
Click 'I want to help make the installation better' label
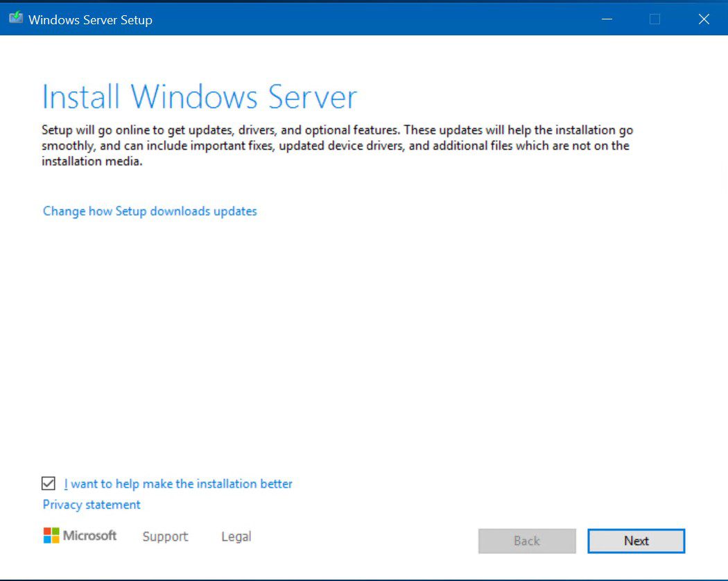(178, 483)
